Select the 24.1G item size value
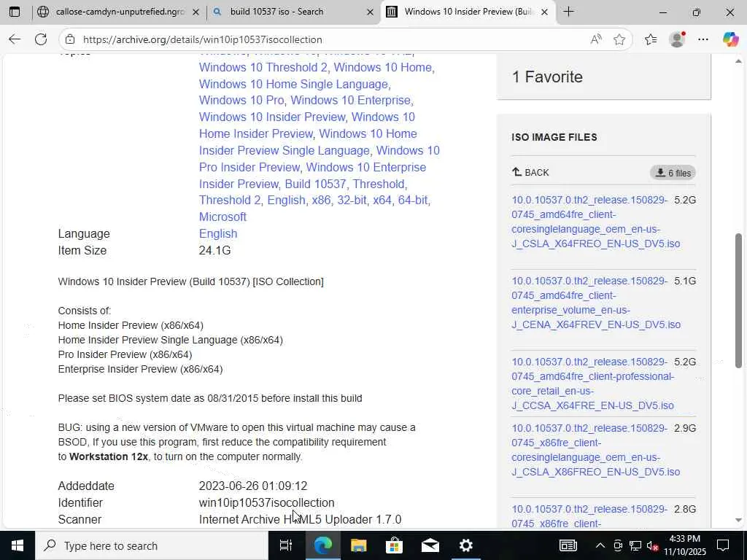 (215, 251)
